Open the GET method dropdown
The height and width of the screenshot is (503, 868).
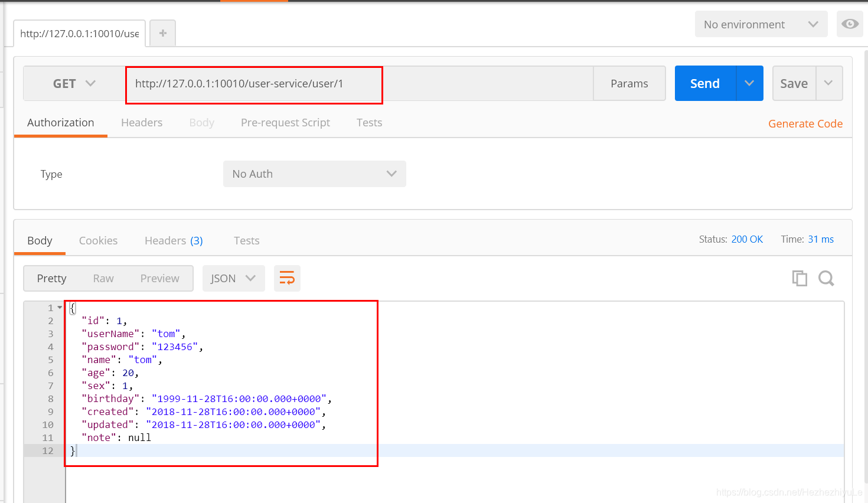tap(74, 83)
